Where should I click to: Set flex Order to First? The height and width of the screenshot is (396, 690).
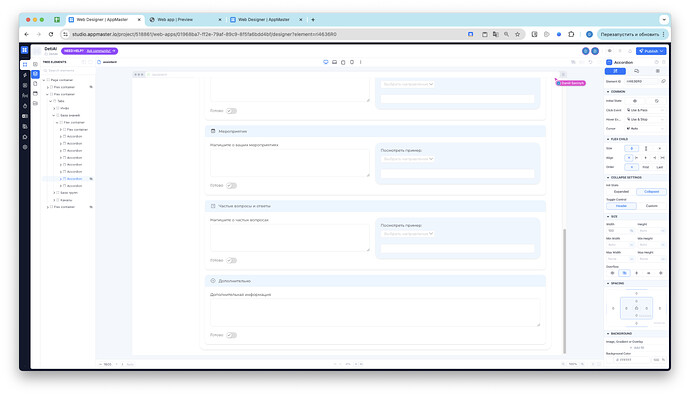point(646,167)
